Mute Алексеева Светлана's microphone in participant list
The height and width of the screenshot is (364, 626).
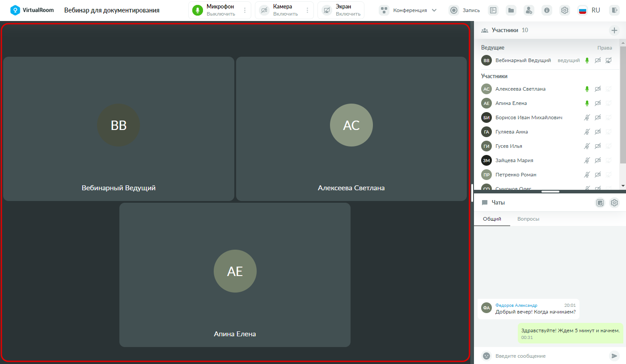(587, 89)
